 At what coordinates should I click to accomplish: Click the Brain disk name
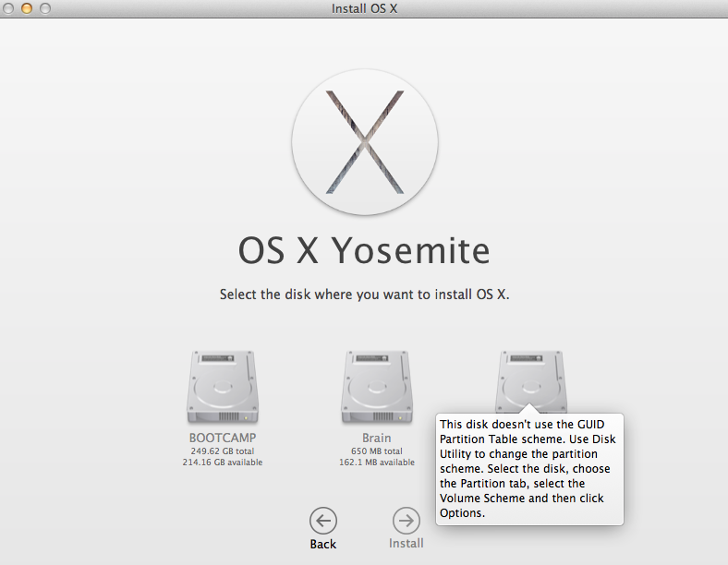pyautogui.click(x=377, y=438)
